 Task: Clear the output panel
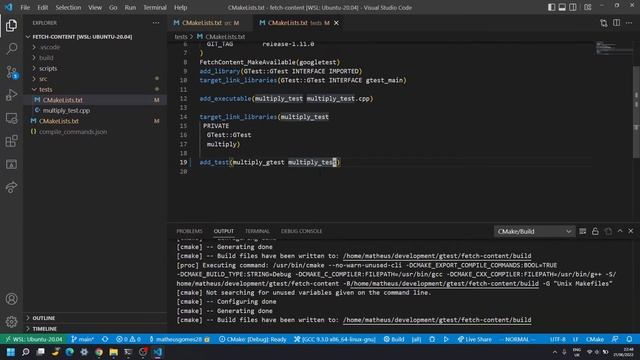(582, 231)
